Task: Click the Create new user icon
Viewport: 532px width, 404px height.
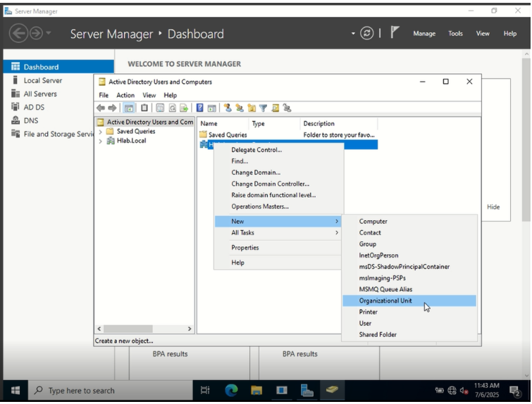Action: tap(228, 108)
